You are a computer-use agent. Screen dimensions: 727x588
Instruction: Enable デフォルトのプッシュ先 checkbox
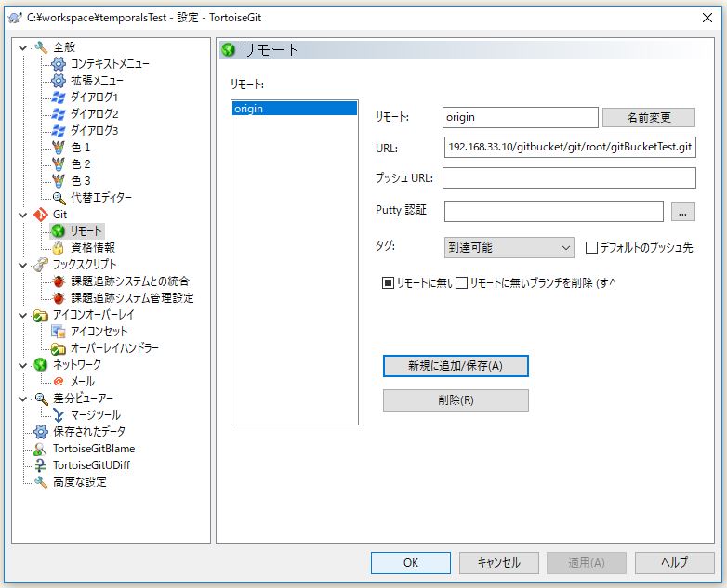pyautogui.click(x=591, y=247)
